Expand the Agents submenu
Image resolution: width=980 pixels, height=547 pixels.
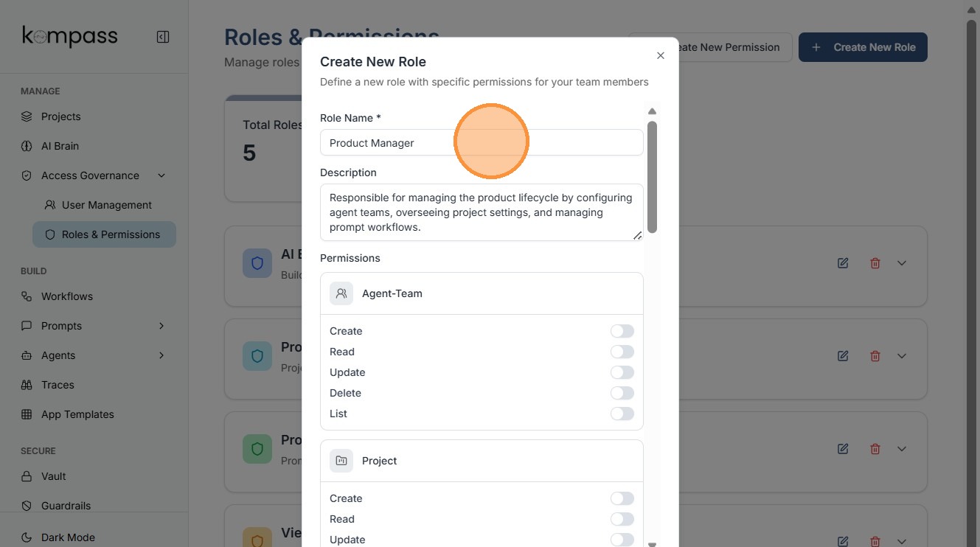161,355
